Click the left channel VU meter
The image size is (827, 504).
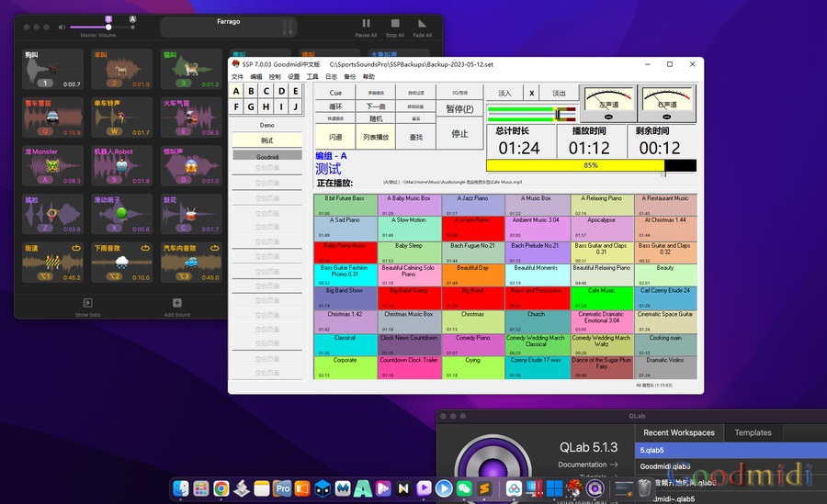point(608,104)
